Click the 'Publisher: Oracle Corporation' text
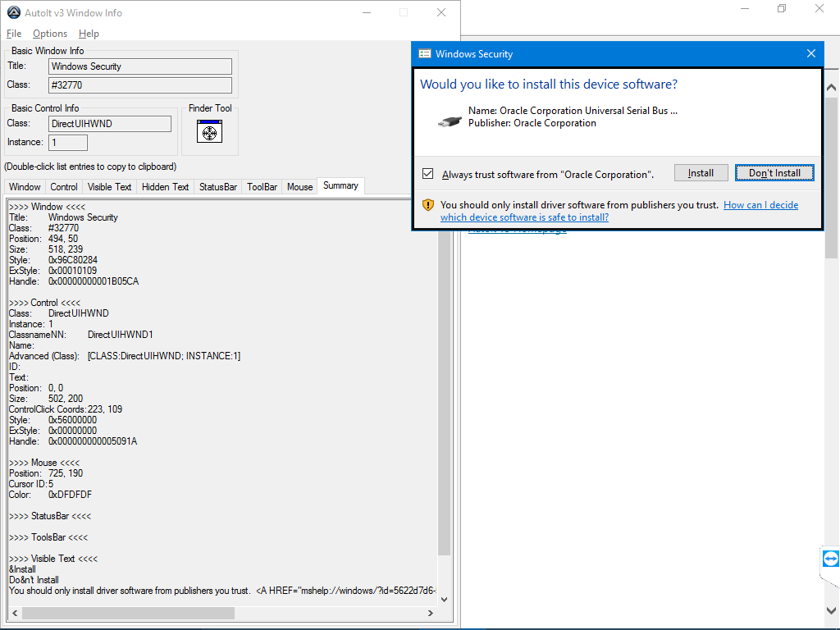The height and width of the screenshot is (630, 840). pyautogui.click(x=532, y=123)
